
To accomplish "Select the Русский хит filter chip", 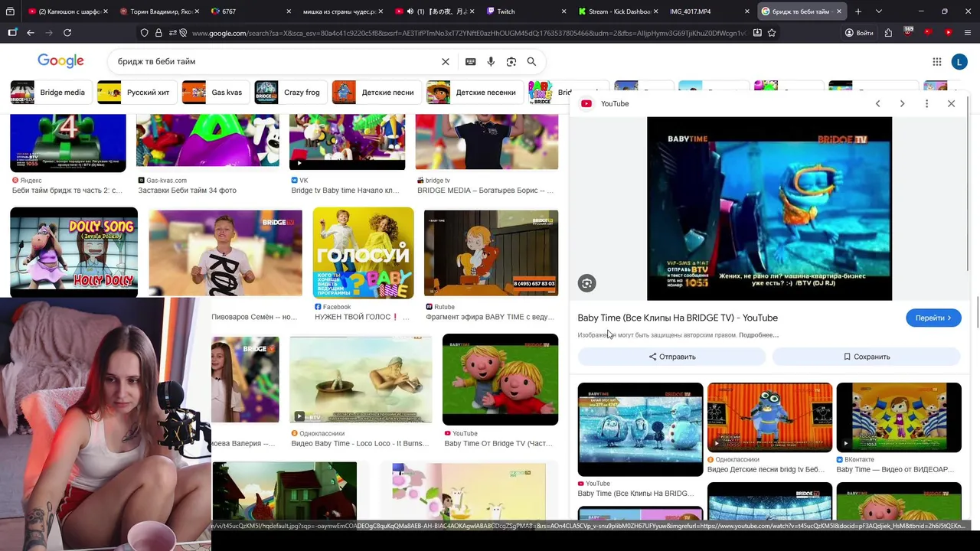I will click(x=137, y=93).
